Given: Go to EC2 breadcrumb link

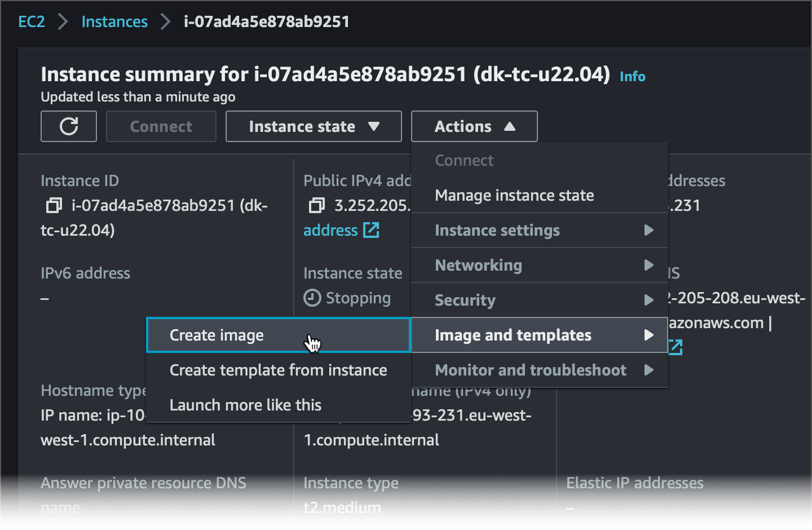Looking at the screenshot, I should [32, 21].
